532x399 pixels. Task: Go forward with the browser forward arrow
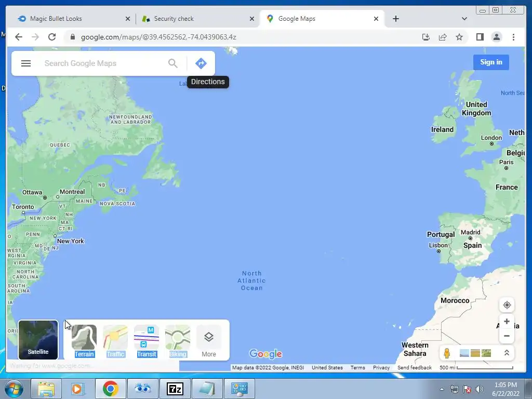[35, 37]
